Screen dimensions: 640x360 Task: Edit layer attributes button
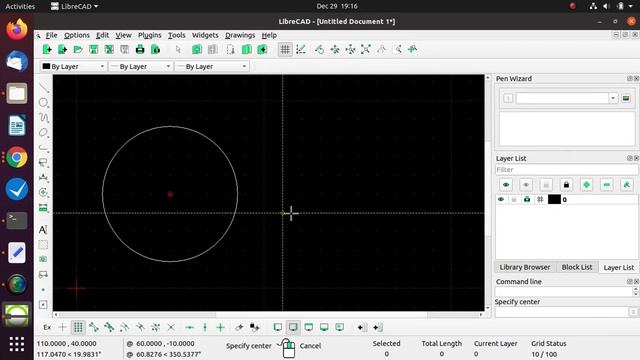tap(627, 185)
